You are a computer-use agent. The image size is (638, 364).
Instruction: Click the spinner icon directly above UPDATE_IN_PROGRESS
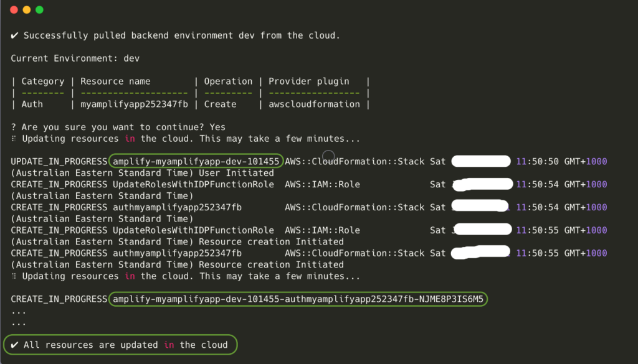[14, 139]
